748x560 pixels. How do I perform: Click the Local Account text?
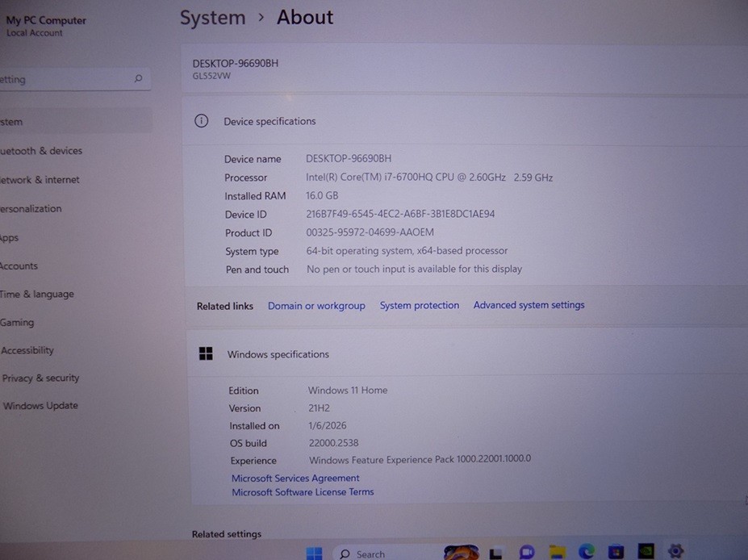35,33
